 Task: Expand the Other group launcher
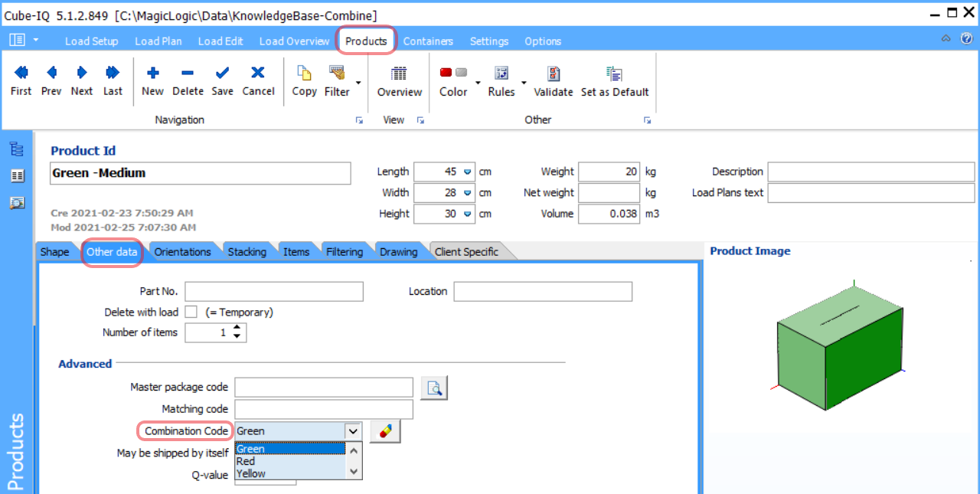click(647, 120)
